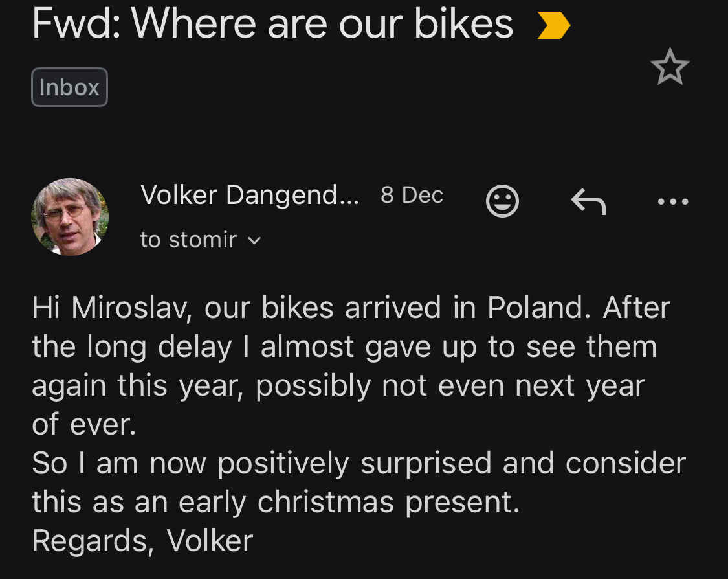Tap sender name Volker Dangend...
This screenshot has width=728, height=579.
tap(249, 195)
